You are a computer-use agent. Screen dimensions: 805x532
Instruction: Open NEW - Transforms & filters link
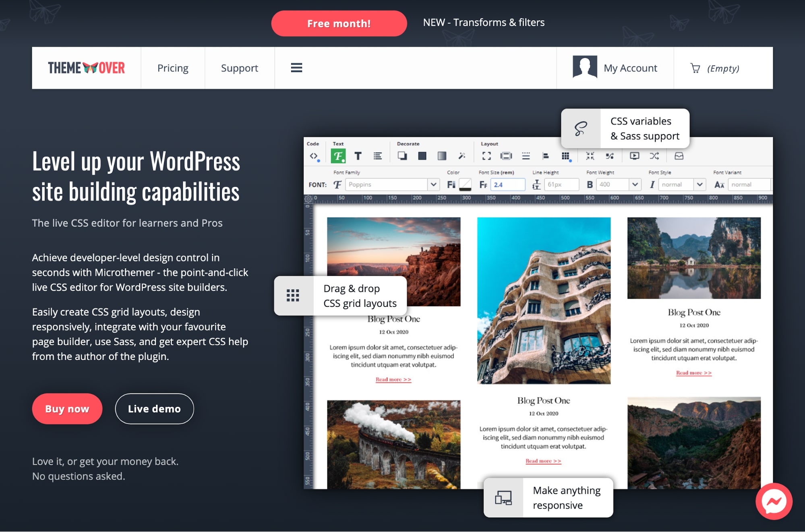(x=484, y=23)
